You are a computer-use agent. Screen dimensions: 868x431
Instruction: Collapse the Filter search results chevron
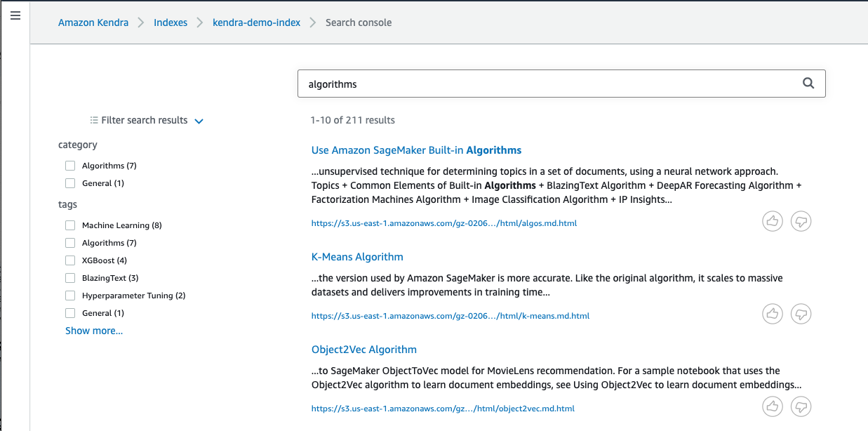(x=199, y=121)
